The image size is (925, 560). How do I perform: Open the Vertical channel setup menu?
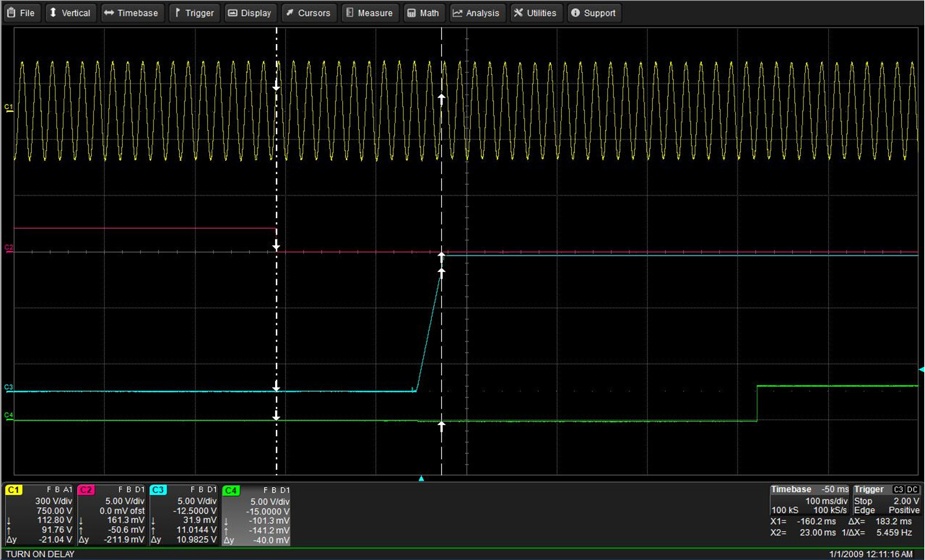[x=69, y=13]
